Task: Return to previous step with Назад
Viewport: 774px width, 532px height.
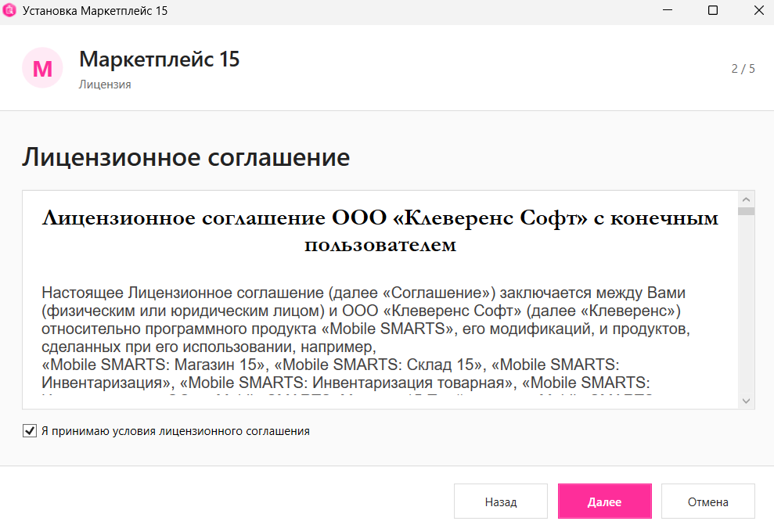Action: coord(501,501)
